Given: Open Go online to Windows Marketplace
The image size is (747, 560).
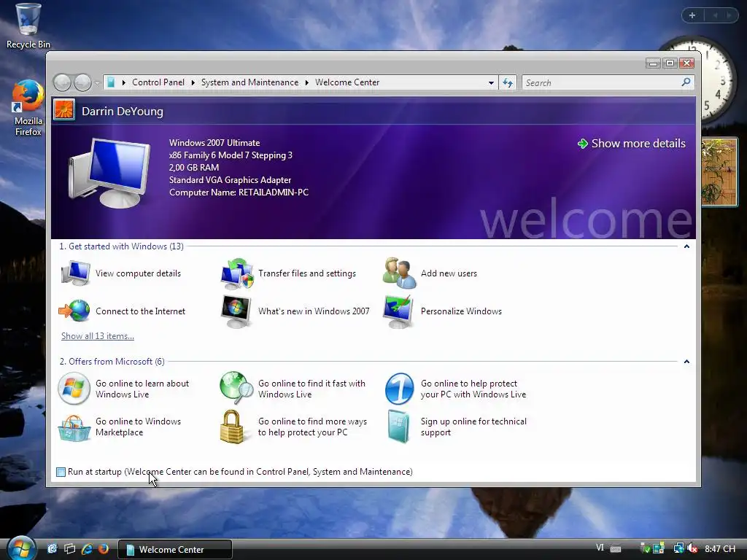Looking at the screenshot, I should point(120,427).
